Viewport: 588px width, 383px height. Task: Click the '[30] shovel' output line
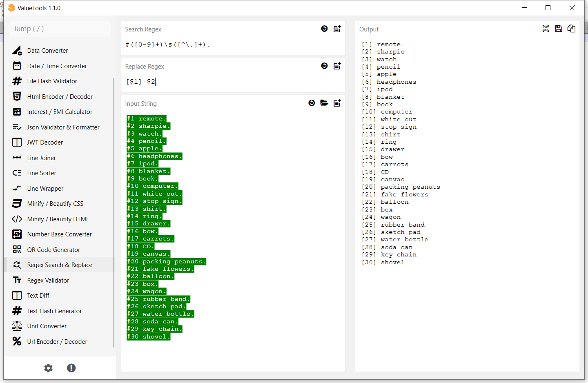coord(383,262)
